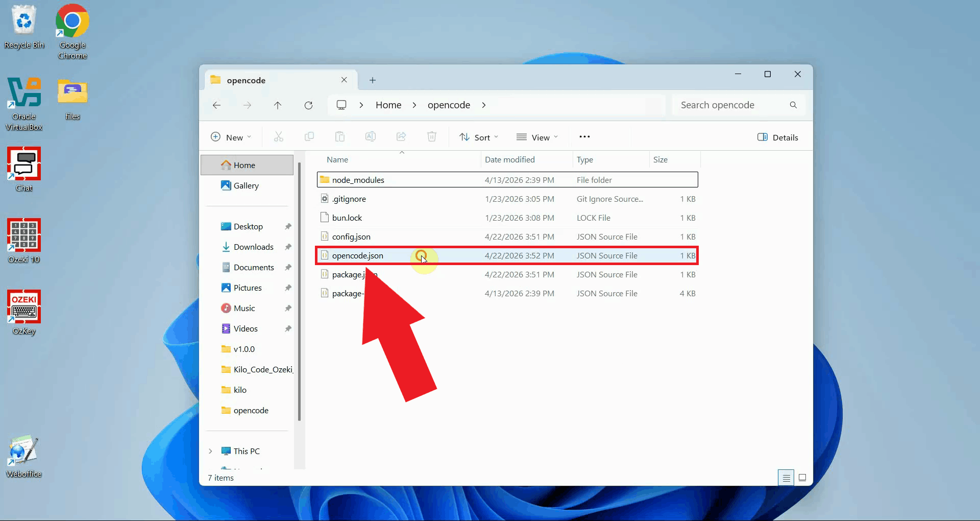
Task: Open Weboffice desktop shortcut
Action: tap(24, 456)
